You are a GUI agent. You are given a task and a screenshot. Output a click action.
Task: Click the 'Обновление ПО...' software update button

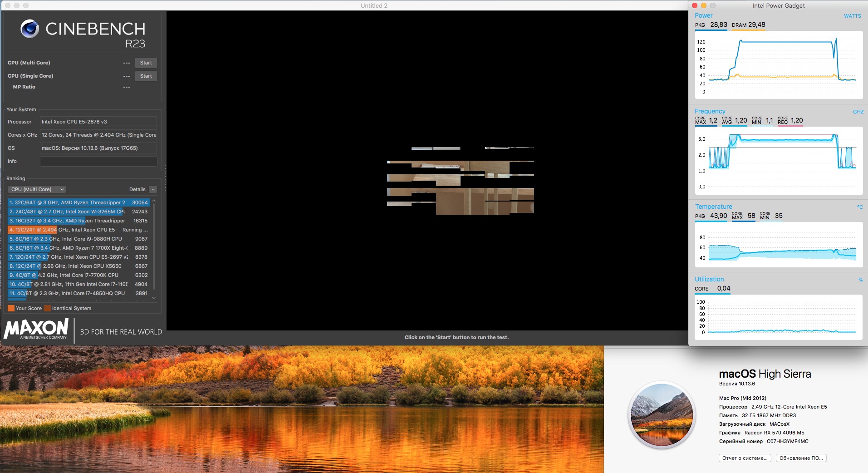click(x=801, y=458)
